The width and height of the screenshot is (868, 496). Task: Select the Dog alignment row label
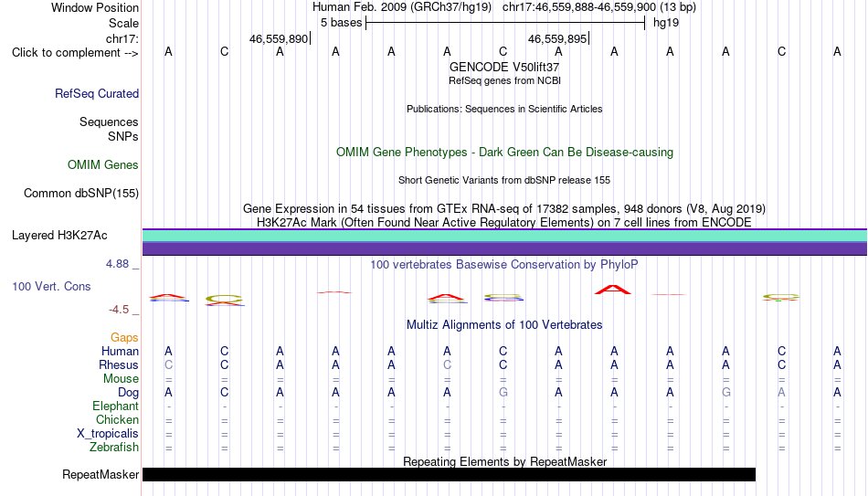tap(129, 393)
